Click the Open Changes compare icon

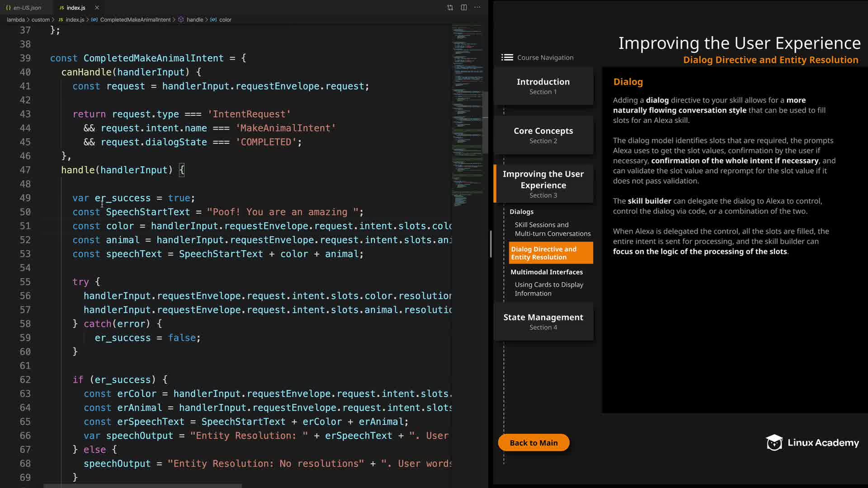pos(450,8)
